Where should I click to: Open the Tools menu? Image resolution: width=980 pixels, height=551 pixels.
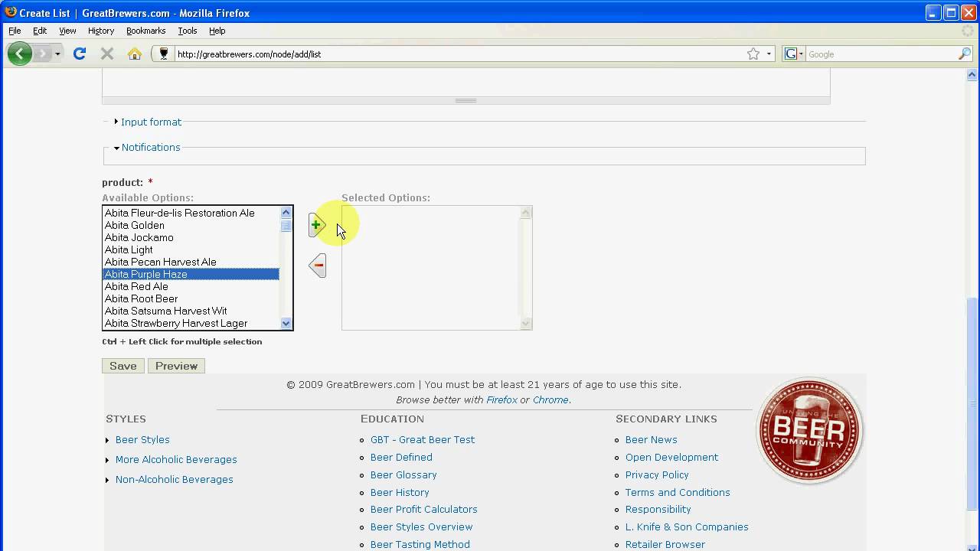pos(188,31)
